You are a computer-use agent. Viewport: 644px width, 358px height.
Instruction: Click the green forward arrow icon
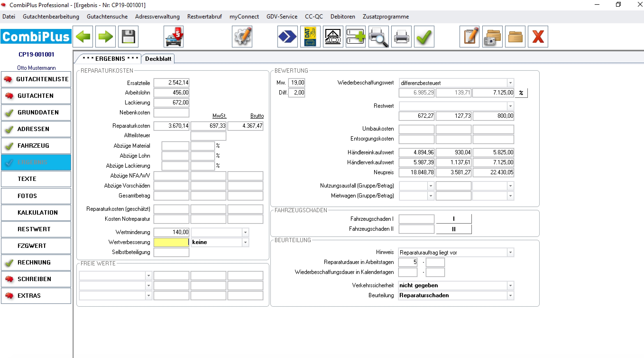105,37
